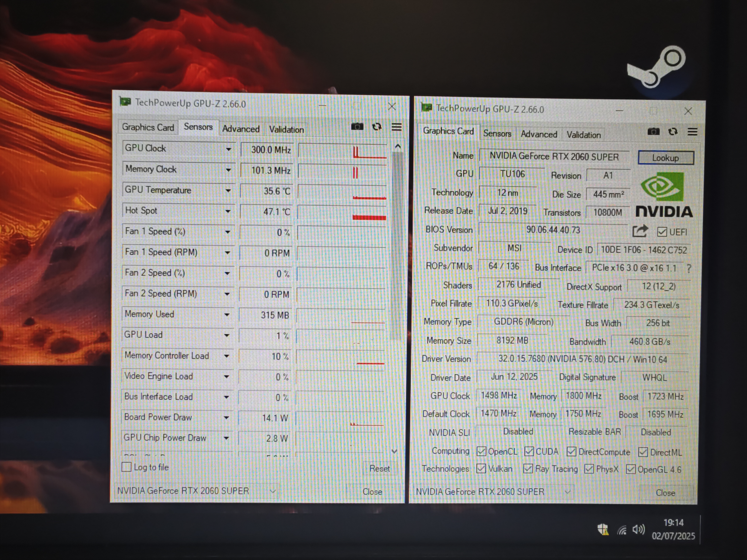Click Close button in Sensors window

point(373,491)
